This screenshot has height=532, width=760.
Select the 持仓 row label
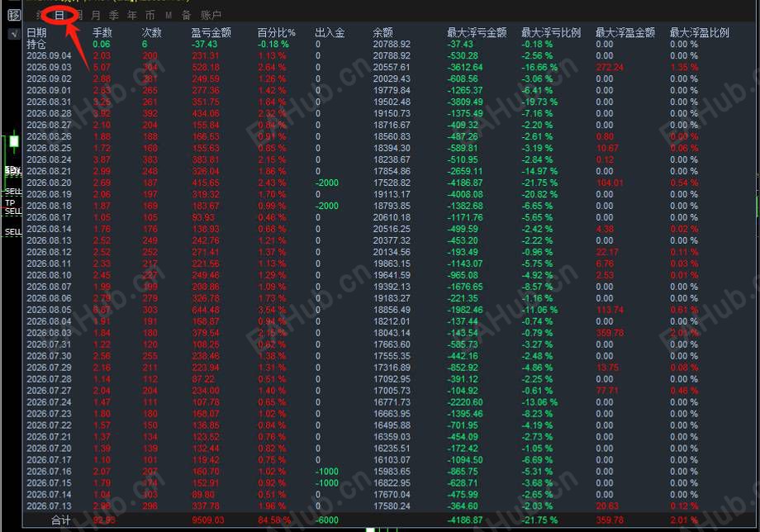tap(36, 44)
